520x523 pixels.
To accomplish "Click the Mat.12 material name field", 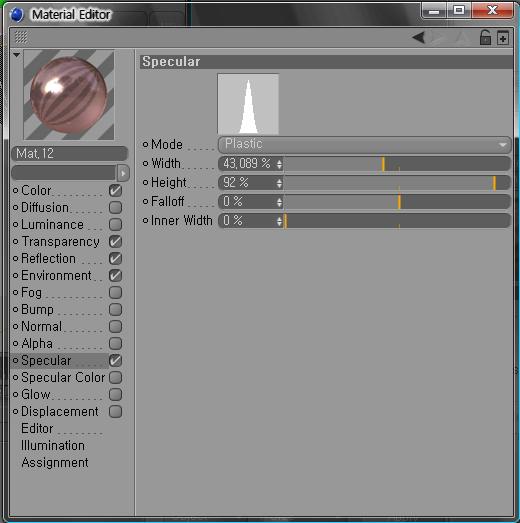I will [69, 154].
